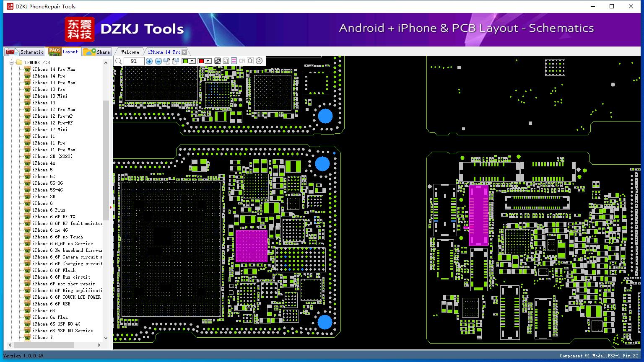Click the board icon beside iPhone SE (2020)
Screen dimensions: 644x362
coord(27,156)
